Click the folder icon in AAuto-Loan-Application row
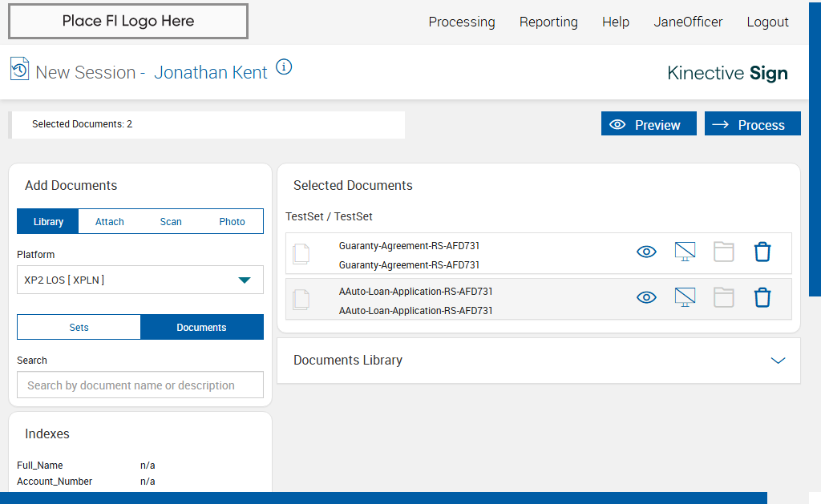Screen dimensions: 821x504 (x=724, y=298)
